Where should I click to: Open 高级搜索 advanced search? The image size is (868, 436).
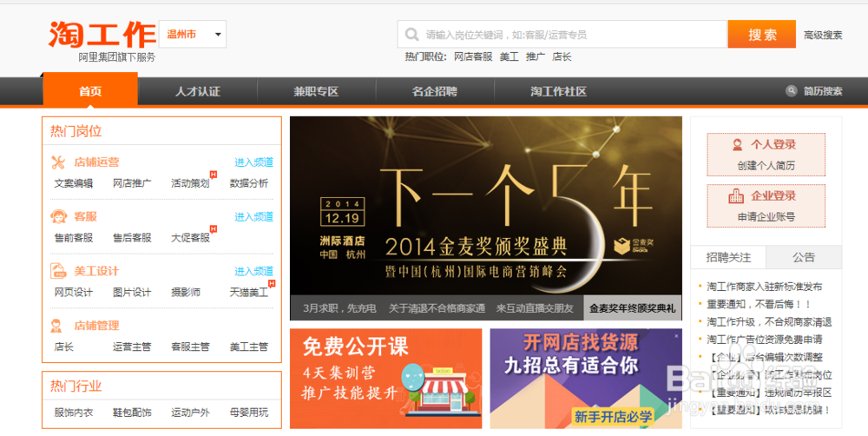823,35
